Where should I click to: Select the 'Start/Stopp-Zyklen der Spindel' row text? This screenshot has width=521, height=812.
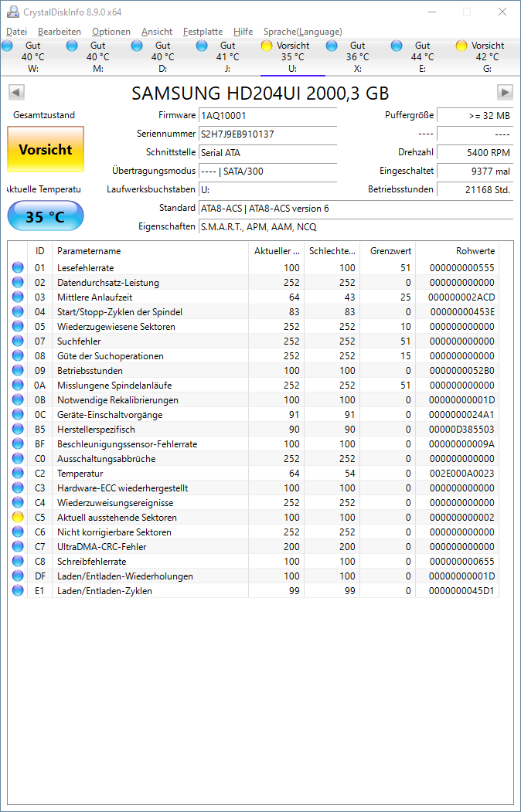[120, 312]
